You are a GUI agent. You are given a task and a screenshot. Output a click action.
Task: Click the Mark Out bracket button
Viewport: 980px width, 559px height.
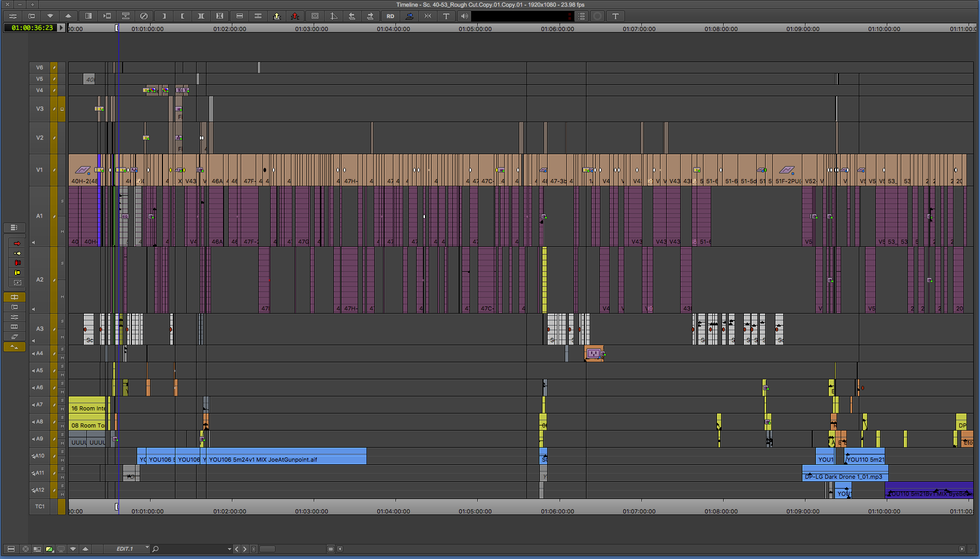(x=182, y=16)
